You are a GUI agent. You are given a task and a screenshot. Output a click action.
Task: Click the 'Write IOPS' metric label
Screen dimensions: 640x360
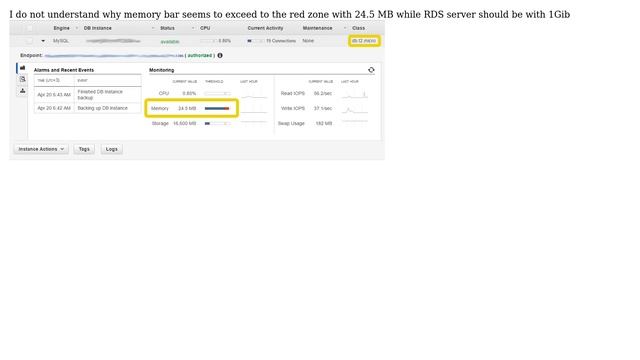click(293, 109)
